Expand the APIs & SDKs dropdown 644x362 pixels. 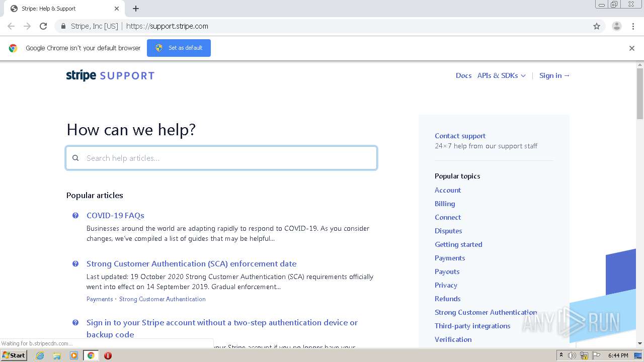click(x=502, y=75)
